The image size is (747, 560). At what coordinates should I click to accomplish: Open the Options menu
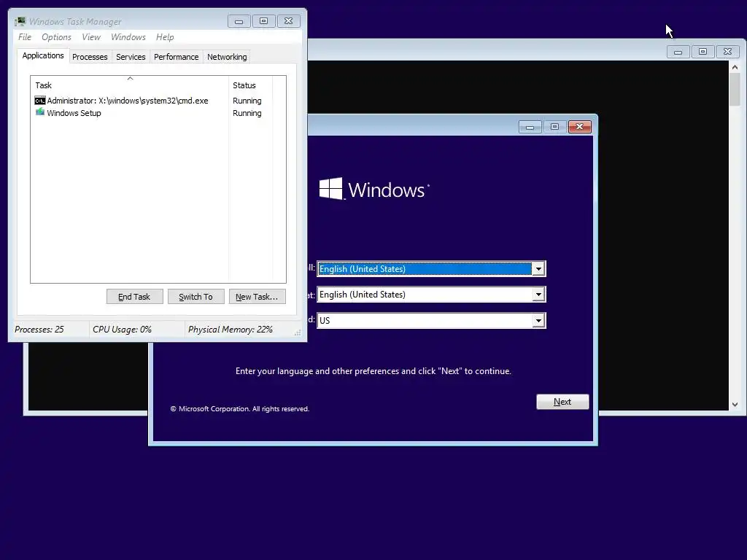(56, 37)
